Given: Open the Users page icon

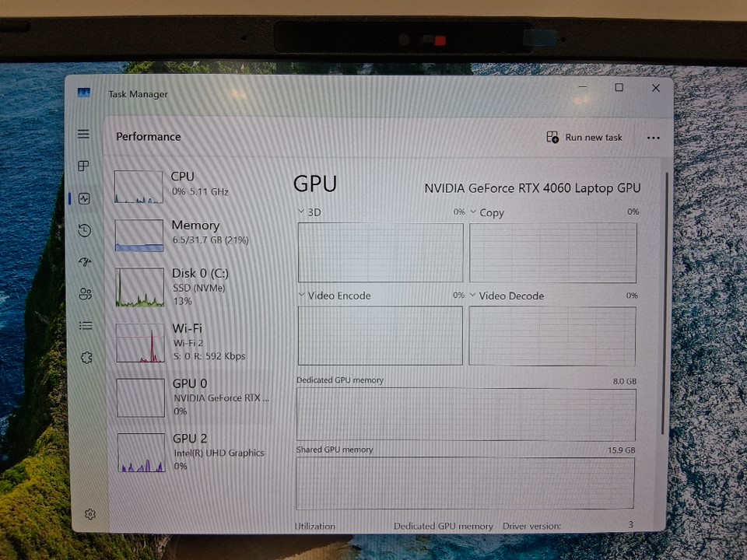Looking at the screenshot, I should pyautogui.click(x=86, y=294).
